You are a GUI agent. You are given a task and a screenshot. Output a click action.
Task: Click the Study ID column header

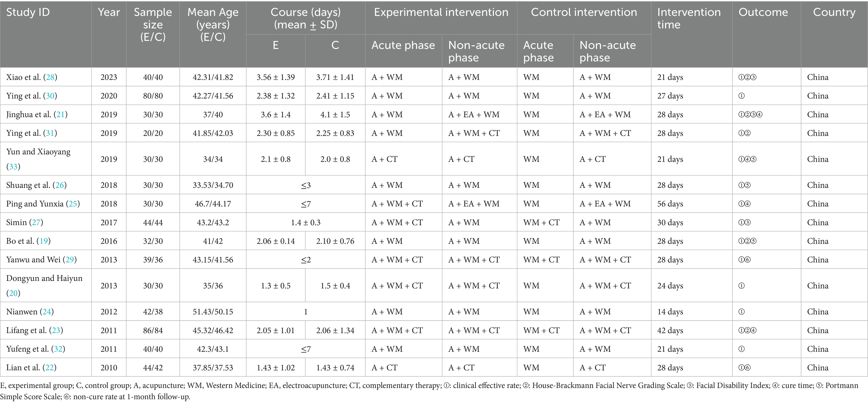pyautogui.click(x=28, y=13)
